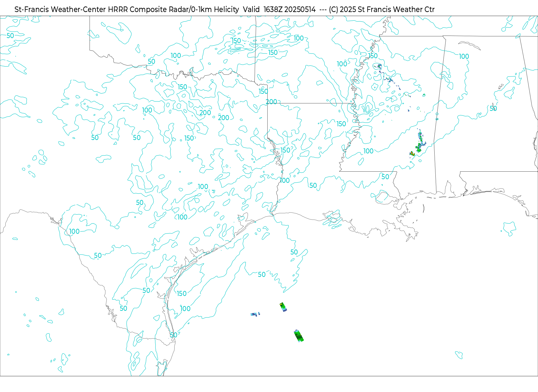The height and width of the screenshot is (392, 538).
Task: Click the "HRRR Composite Radar/0-1km Helicity" title text
Action: [173, 10]
